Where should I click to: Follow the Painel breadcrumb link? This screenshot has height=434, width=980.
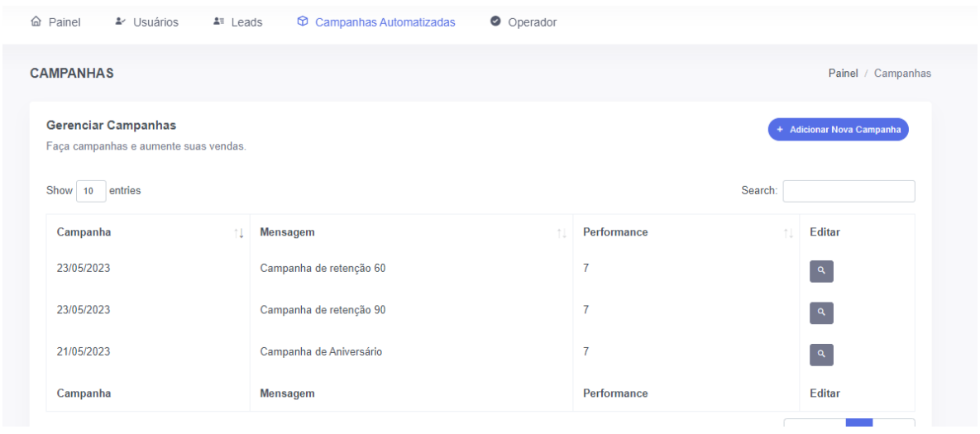point(843,74)
